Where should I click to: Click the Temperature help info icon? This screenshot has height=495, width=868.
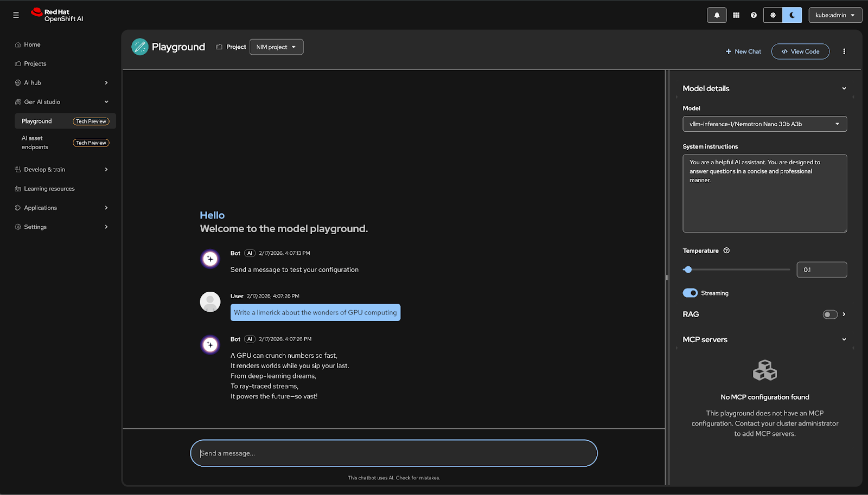726,250
